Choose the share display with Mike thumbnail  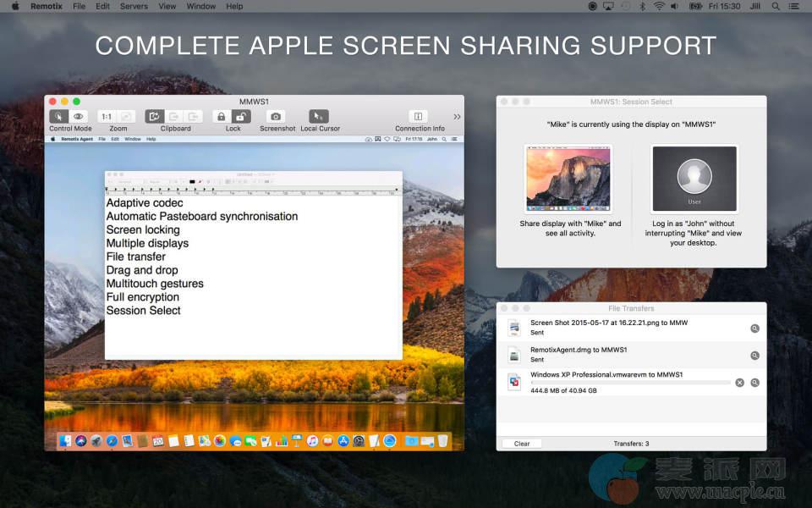point(568,179)
